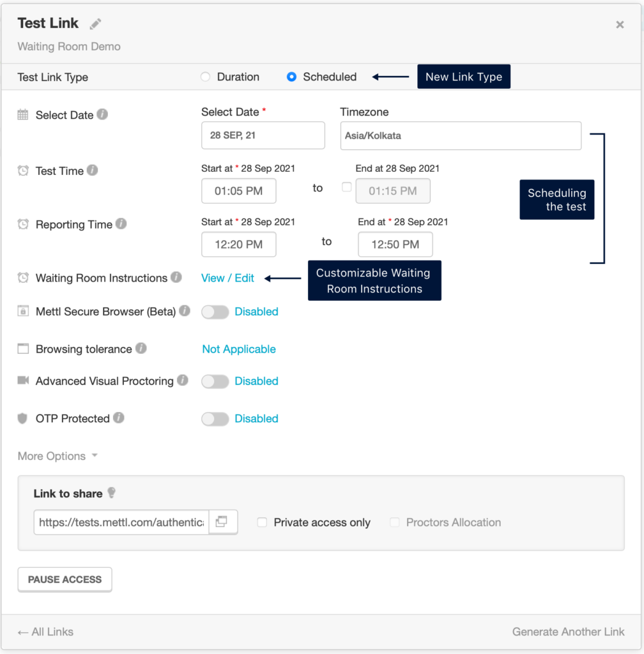The image size is (644, 654).
Task: Click the info icon next to Test Time
Action: point(92,171)
